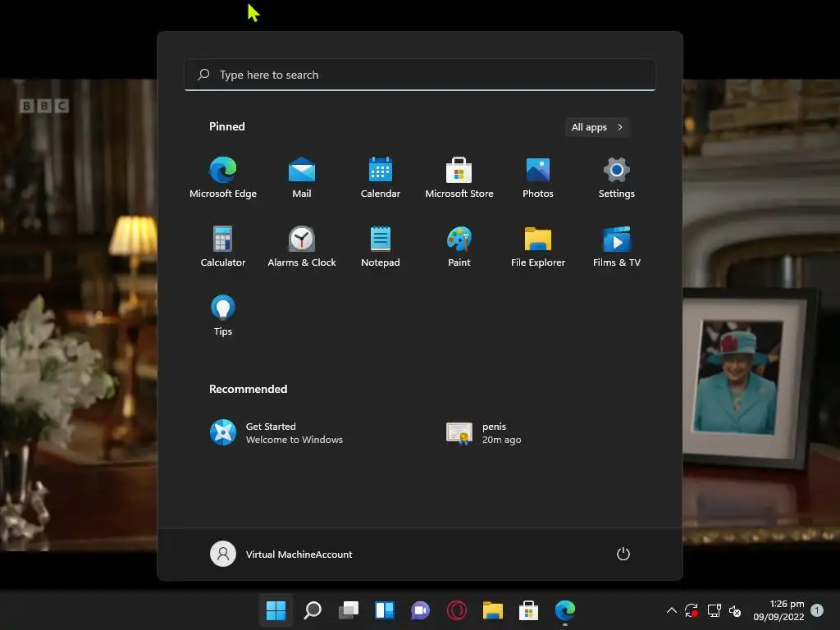Show hidden system tray icons
Image resolution: width=840 pixels, height=630 pixels.
click(671, 610)
